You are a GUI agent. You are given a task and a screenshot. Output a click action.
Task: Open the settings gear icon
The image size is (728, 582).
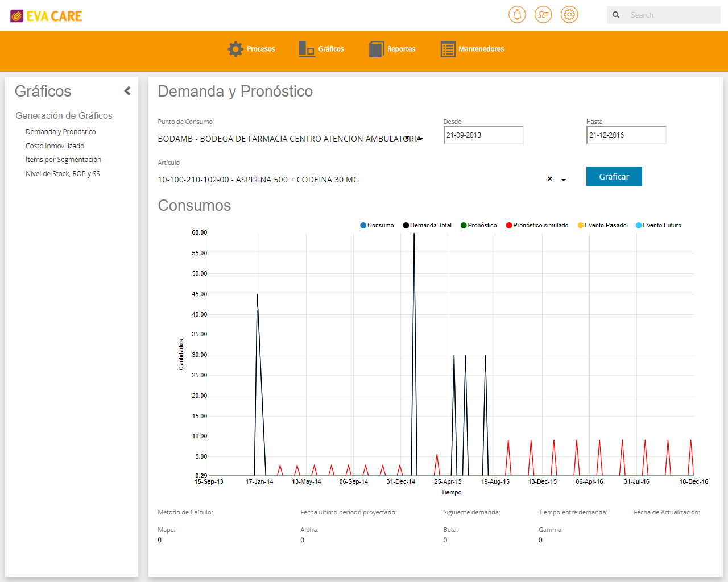click(x=569, y=15)
